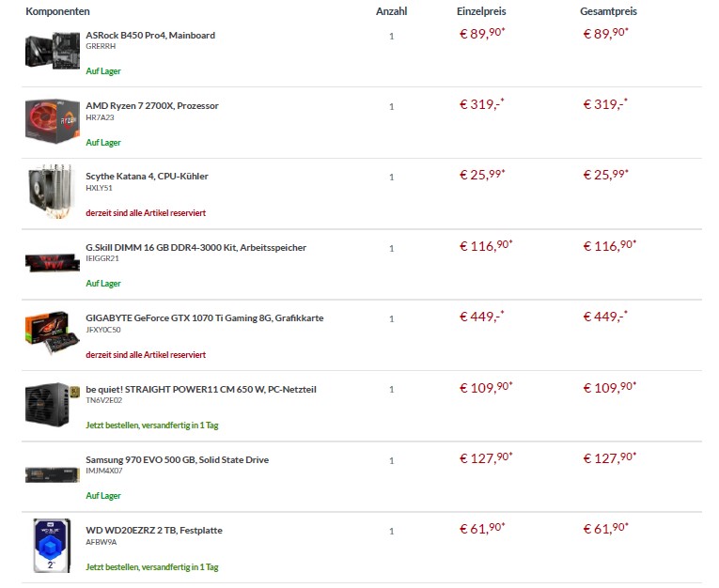Open be quiet! STRAIGHT POWER11 PC-Netzteil link
Viewport: 719px width, 588px height.
(201, 389)
